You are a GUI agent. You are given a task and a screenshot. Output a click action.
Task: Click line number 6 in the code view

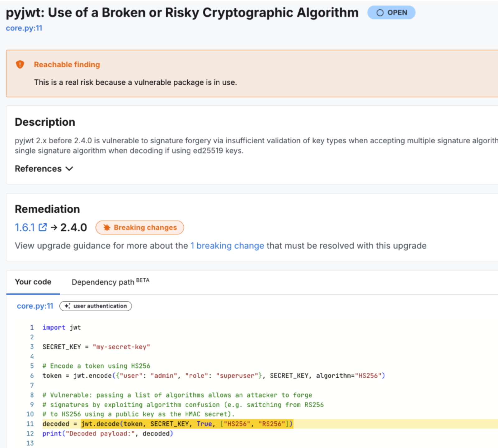pyautogui.click(x=32, y=375)
